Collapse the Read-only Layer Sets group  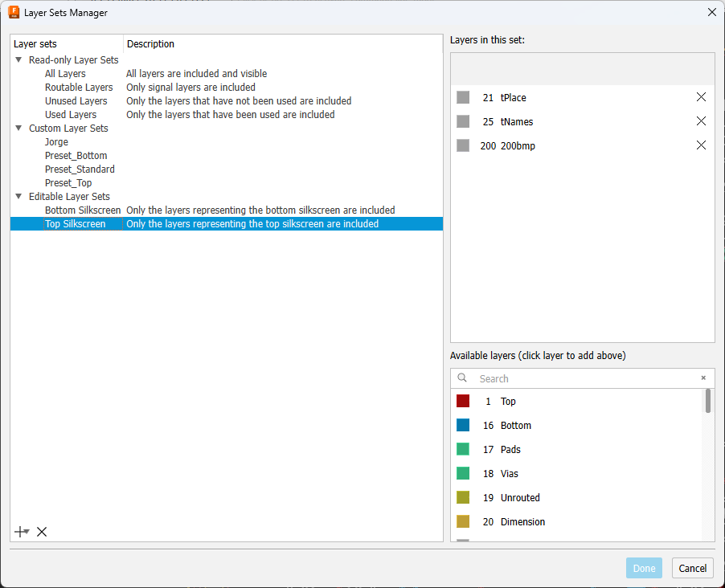click(18, 59)
